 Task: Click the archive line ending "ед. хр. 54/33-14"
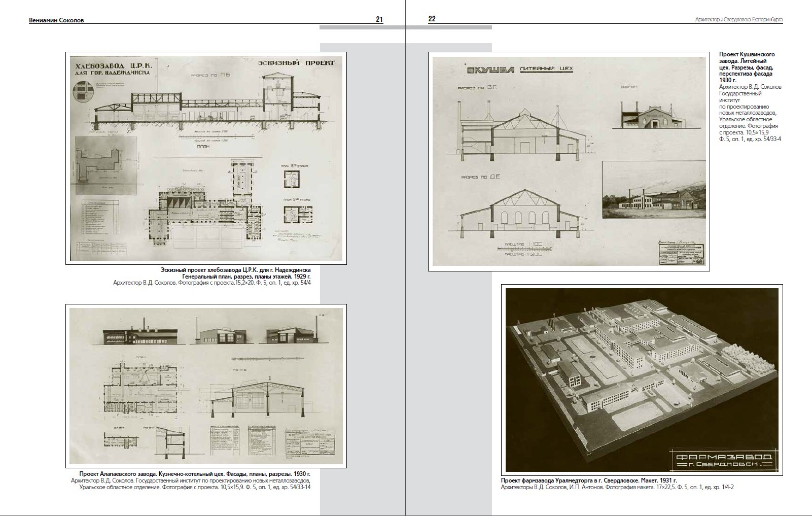[195, 488]
